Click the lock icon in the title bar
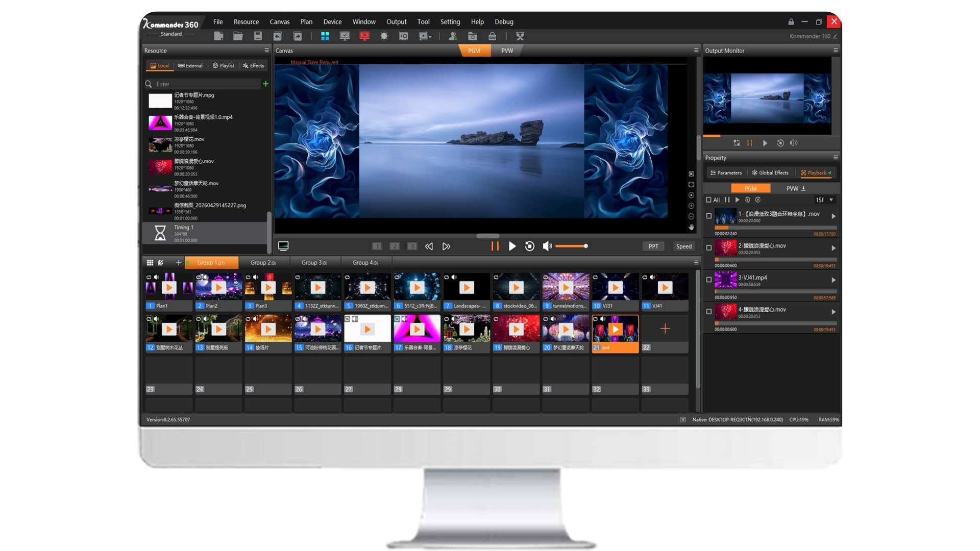The image size is (980, 551). click(791, 22)
